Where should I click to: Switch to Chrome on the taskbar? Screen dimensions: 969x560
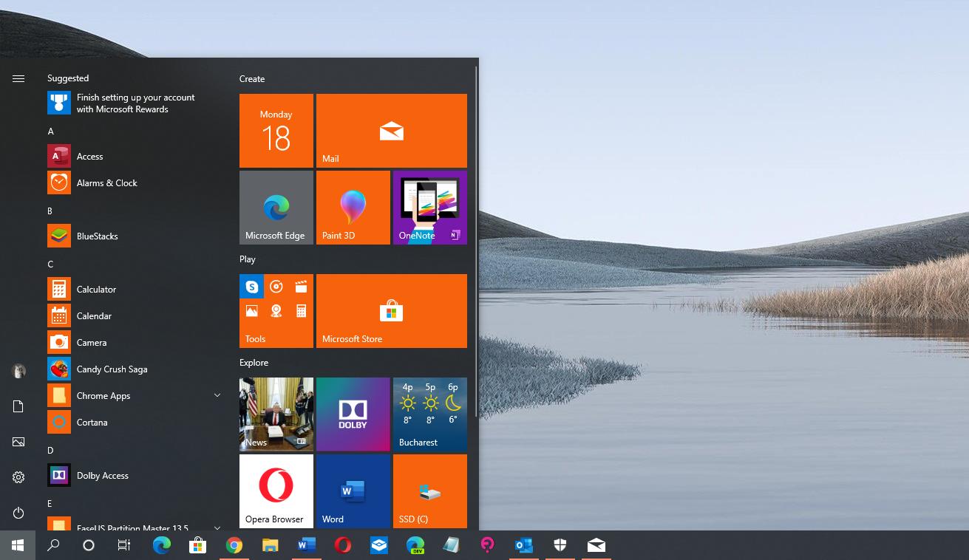(x=234, y=545)
